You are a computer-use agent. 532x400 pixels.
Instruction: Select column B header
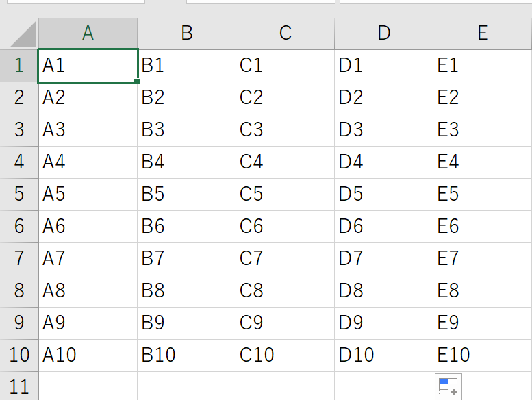tap(187, 34)
